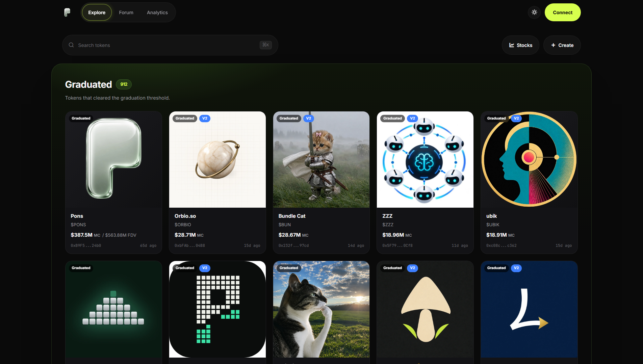Image resolution: width=643 pixels, height=364 pixels.
Task: Click the ZZZ token name
Action: (387, 216)
